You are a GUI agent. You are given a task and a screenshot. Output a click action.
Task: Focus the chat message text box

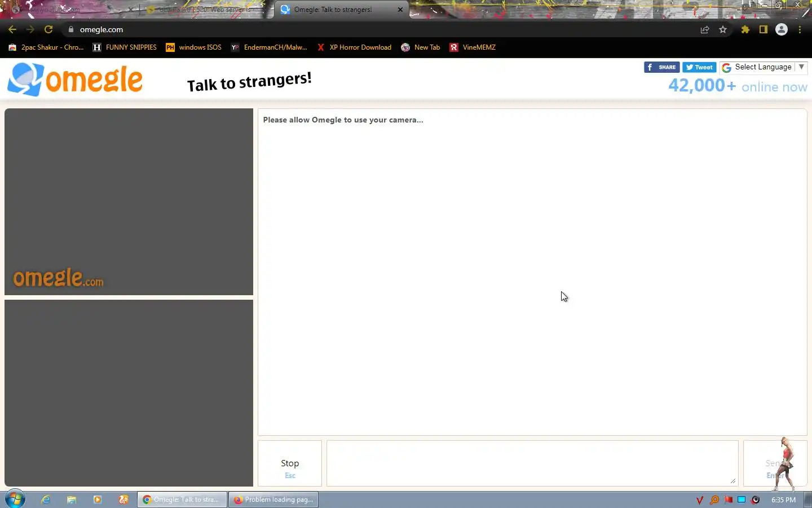[532, 463]
